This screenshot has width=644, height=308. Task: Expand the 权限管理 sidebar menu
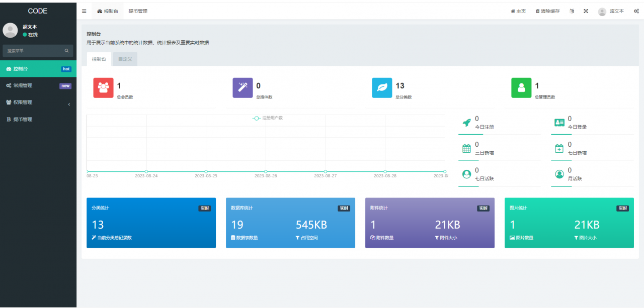click(38, 102)
